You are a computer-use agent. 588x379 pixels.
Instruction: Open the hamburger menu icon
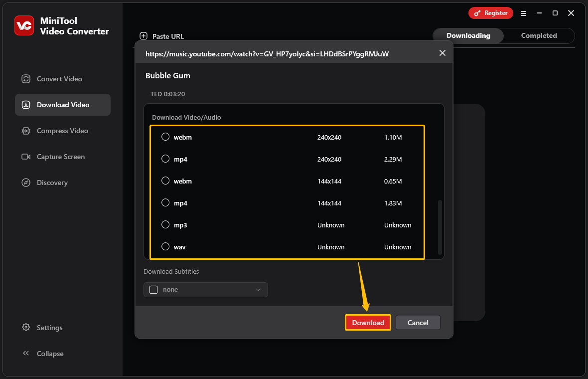pos(523,13)
